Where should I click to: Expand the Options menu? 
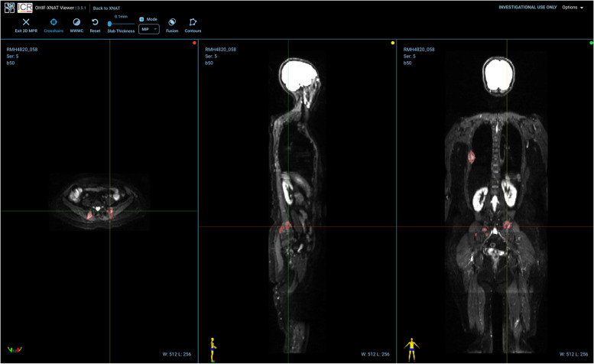point(573,8)
